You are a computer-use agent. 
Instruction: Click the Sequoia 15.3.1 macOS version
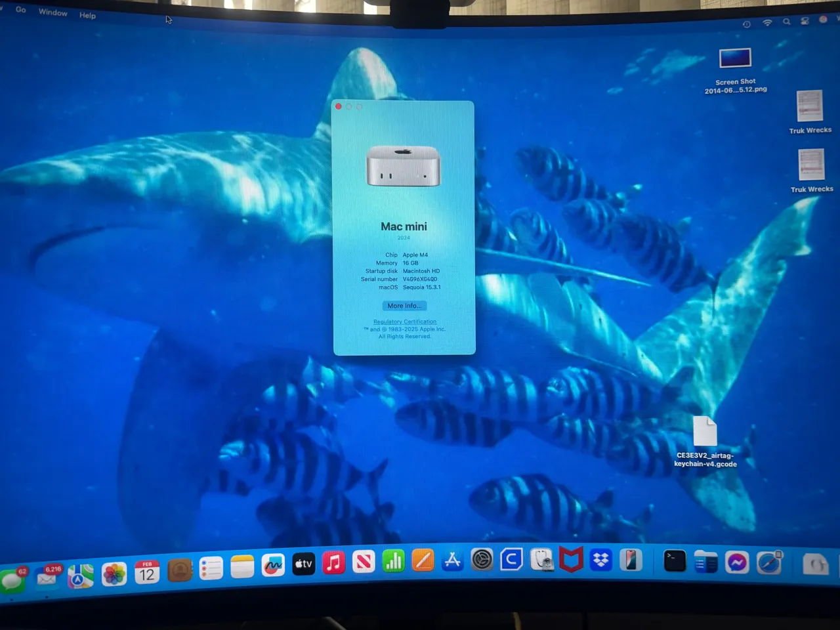(x=422, y=287)
